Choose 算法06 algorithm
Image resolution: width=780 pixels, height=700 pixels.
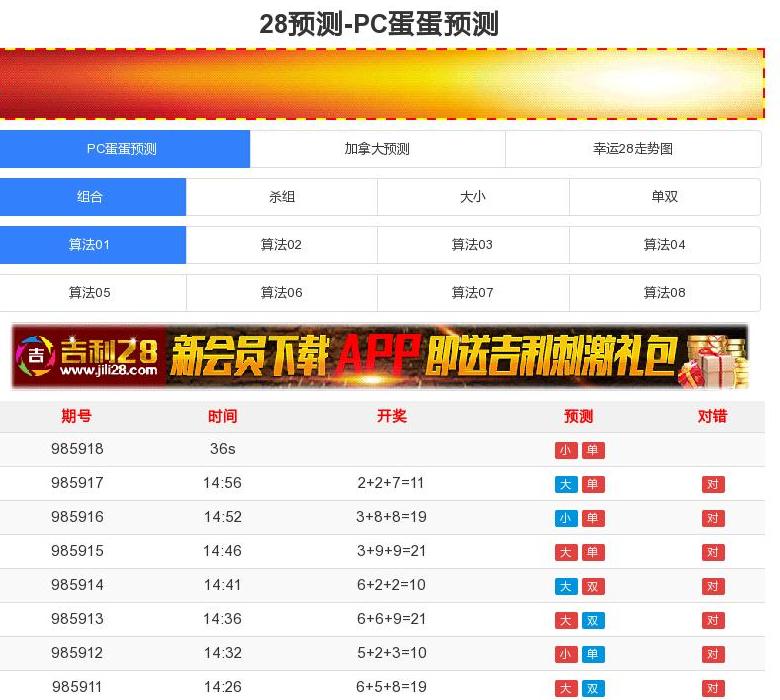(282, 293)
